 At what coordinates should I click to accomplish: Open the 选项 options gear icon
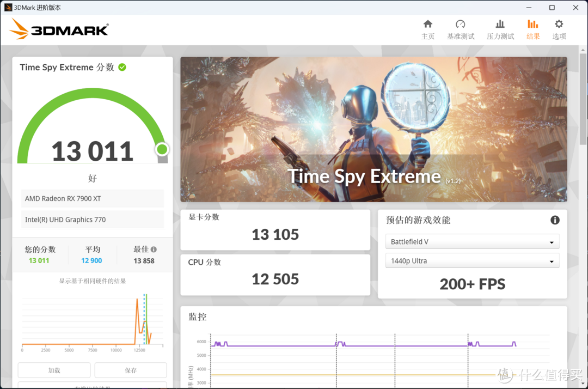point(559,25)
